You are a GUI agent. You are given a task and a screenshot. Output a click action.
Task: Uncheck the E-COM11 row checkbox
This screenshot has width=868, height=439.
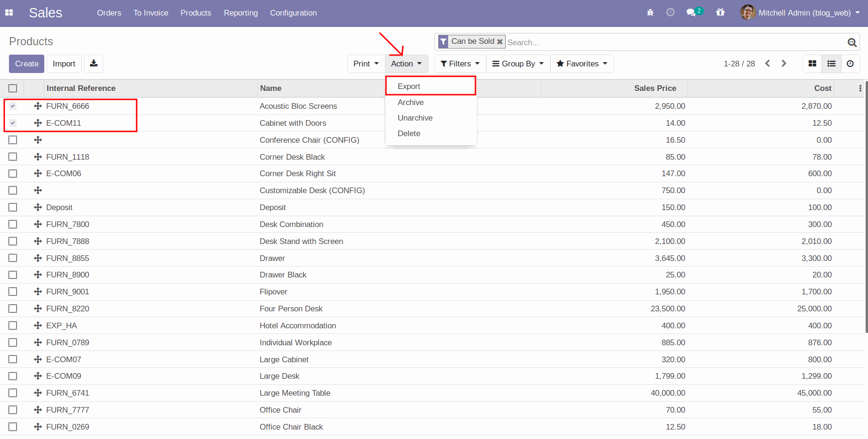13,123
